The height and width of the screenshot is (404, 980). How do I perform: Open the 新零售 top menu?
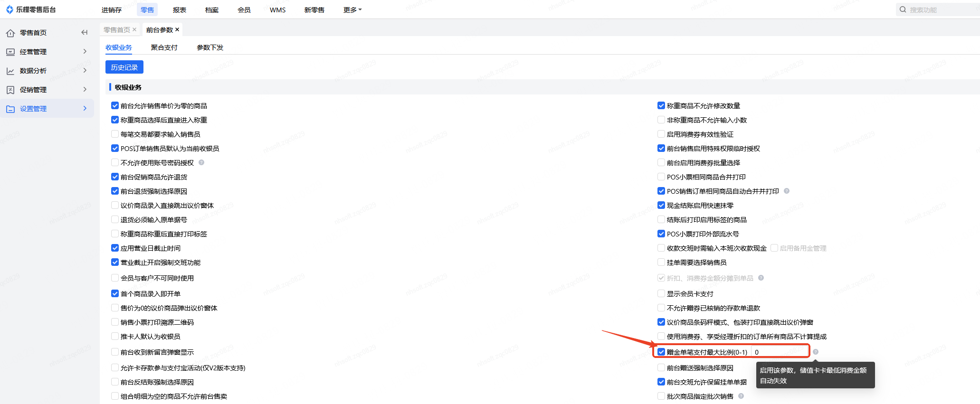point(314,10)
